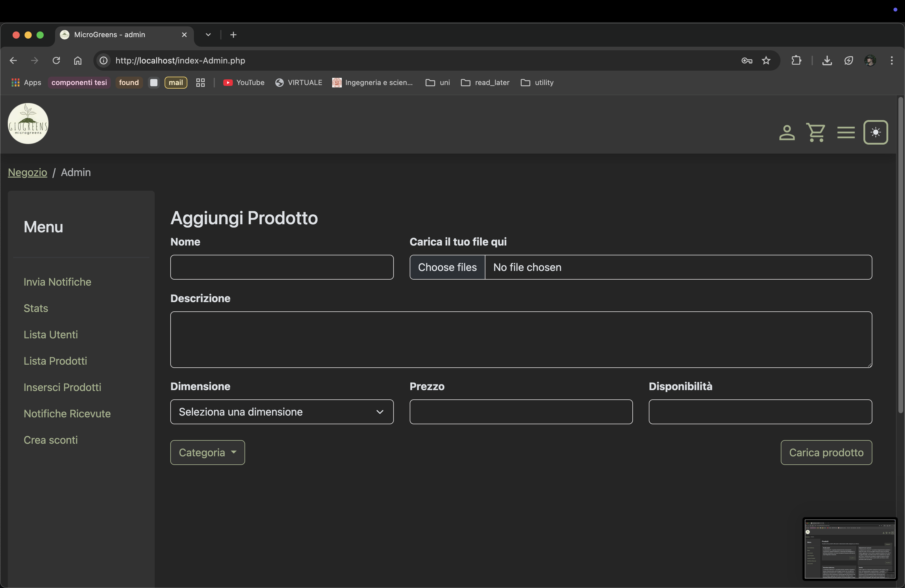Expand the Seleziona una dimensione dropdown

(282, 412)
